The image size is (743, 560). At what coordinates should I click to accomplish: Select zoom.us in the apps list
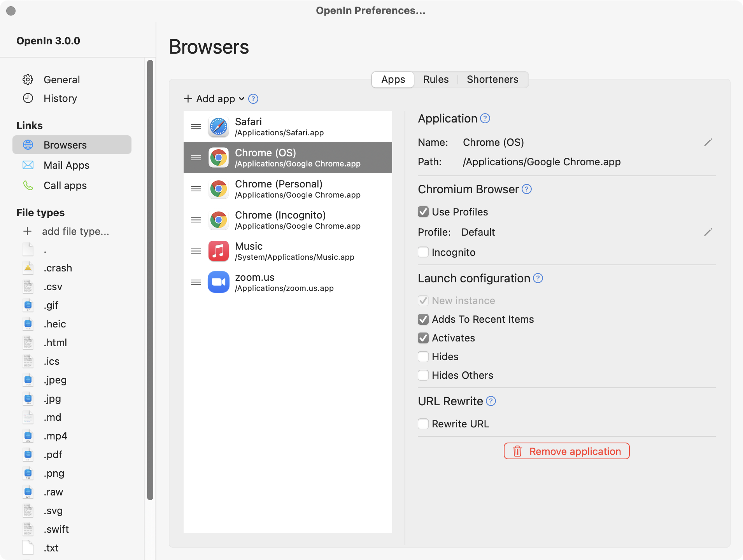(x=288, y=282)
